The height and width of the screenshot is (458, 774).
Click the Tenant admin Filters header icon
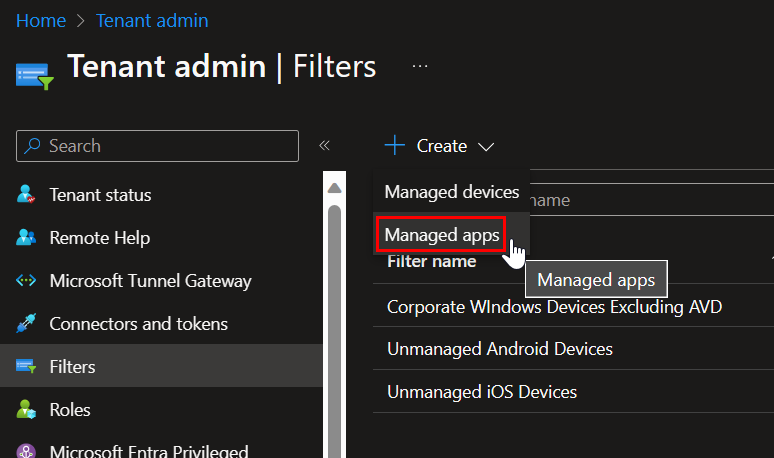[x=34, y=74]
